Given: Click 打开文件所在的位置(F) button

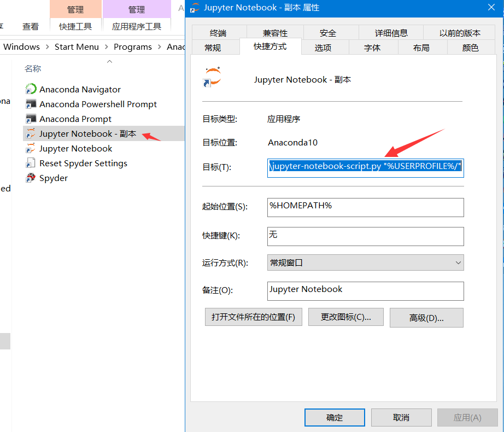Looking at the screenshot, I should [x=253, y=317].
